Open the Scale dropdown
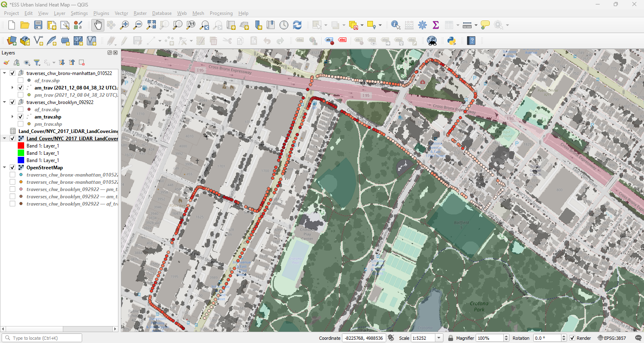This screenshot has width=644, height=343. click(x=439, y=338)
